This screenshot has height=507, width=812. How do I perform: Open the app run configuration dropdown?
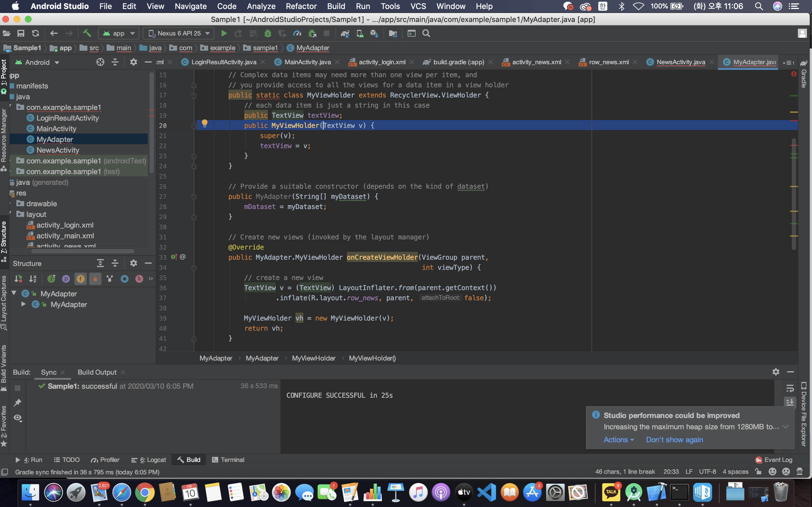coord(119,34)
